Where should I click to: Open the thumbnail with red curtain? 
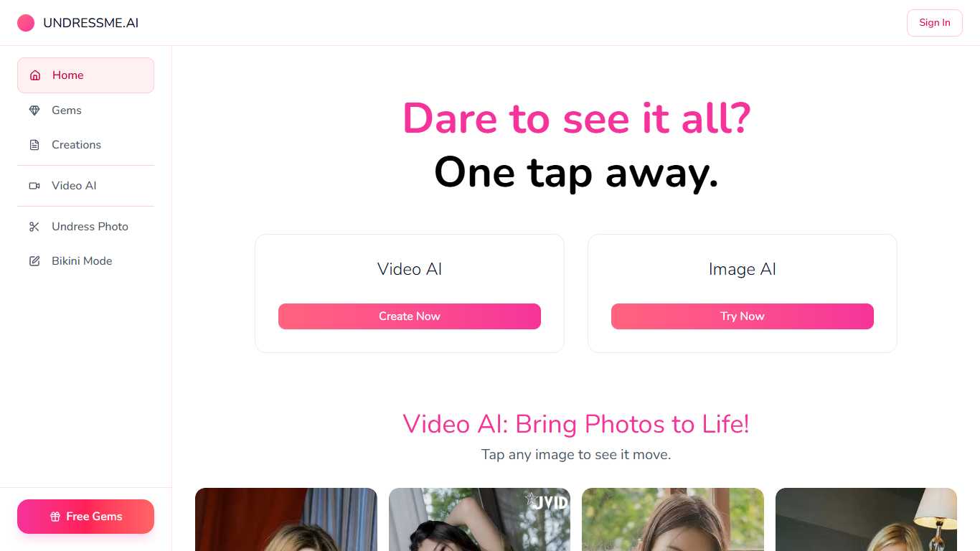coord(286,519)
